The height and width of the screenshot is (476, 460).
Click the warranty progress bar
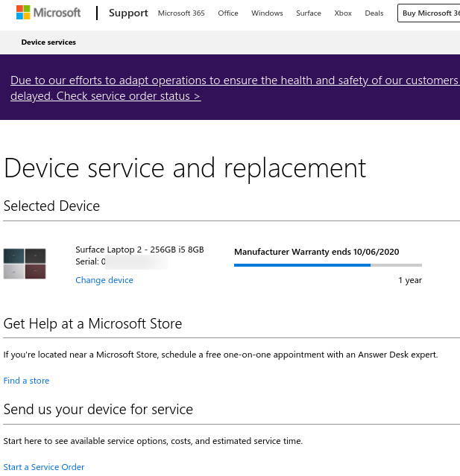(328, 265)
